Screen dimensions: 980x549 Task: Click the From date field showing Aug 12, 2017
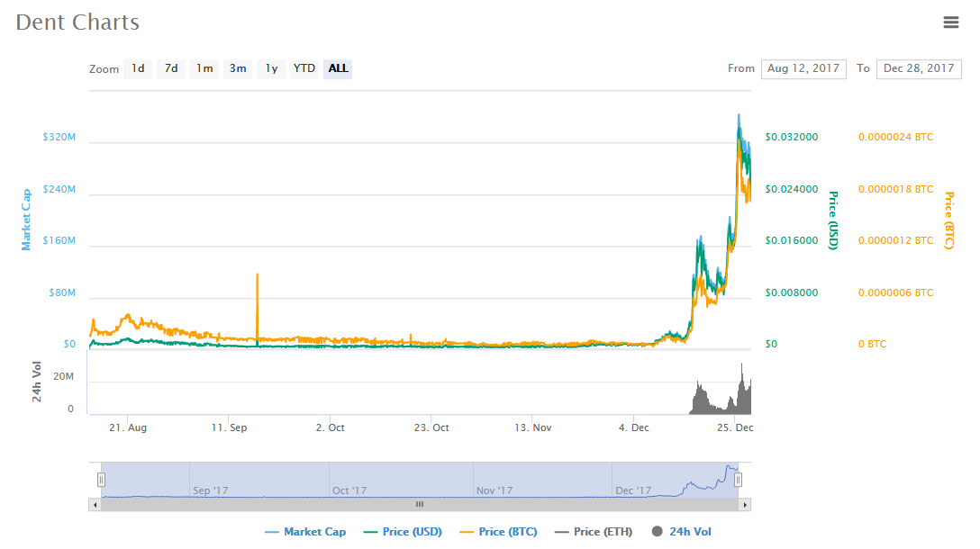click(x=803, y=68)
